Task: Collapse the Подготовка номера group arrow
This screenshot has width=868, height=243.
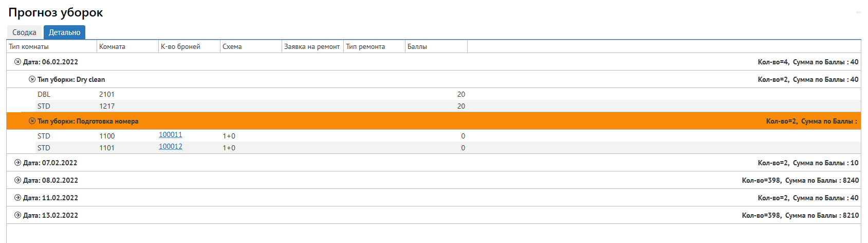Action: coord(32,121)
